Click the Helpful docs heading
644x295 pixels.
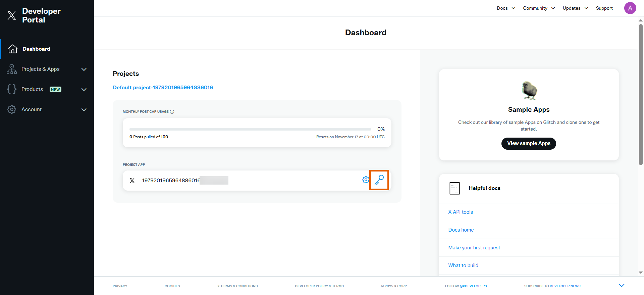484,188
